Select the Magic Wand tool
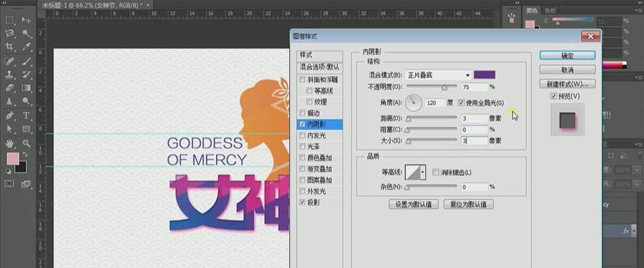644x268 pixels. 26,34
